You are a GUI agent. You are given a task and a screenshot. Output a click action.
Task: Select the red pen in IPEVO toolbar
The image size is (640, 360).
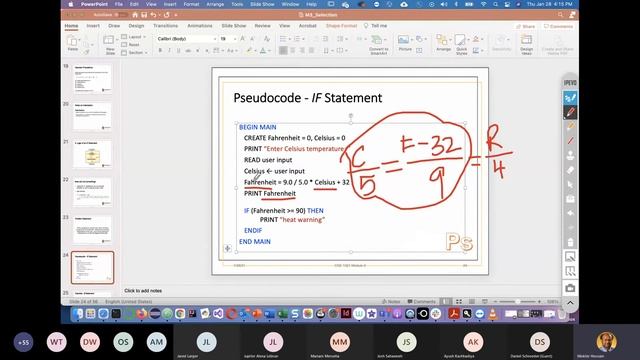570,112
